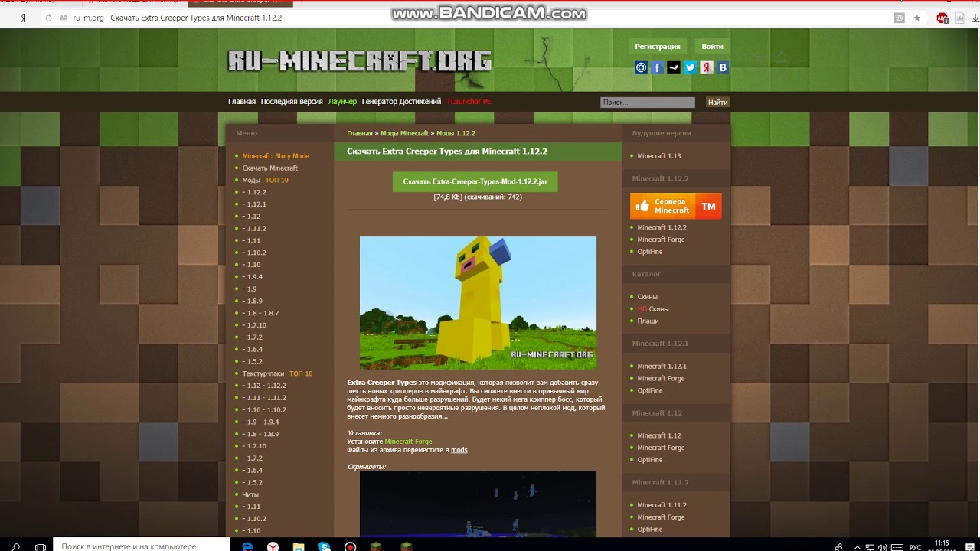This screenshot has width=980, height=551.
Task: Bookmark page with the star icon
Action: [917, 18]
